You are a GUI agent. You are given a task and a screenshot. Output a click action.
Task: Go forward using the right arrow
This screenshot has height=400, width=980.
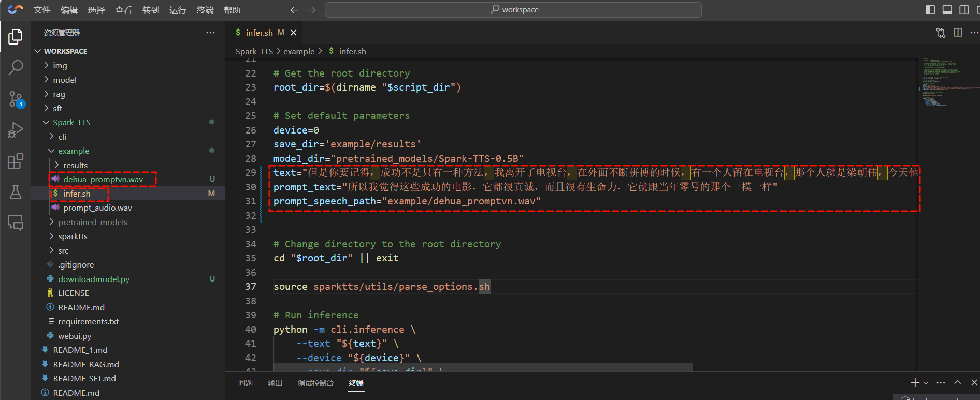coord(311,10)
